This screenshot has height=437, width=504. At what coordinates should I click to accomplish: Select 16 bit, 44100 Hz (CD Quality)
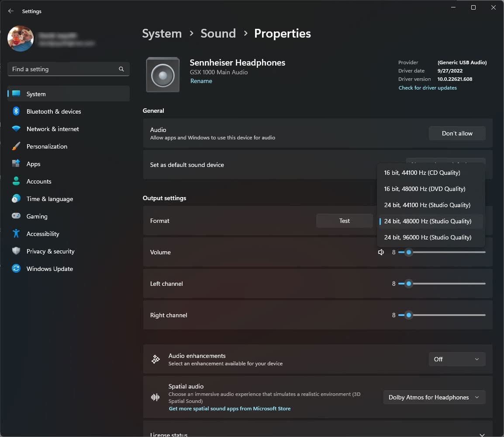[x=422, y=173]
